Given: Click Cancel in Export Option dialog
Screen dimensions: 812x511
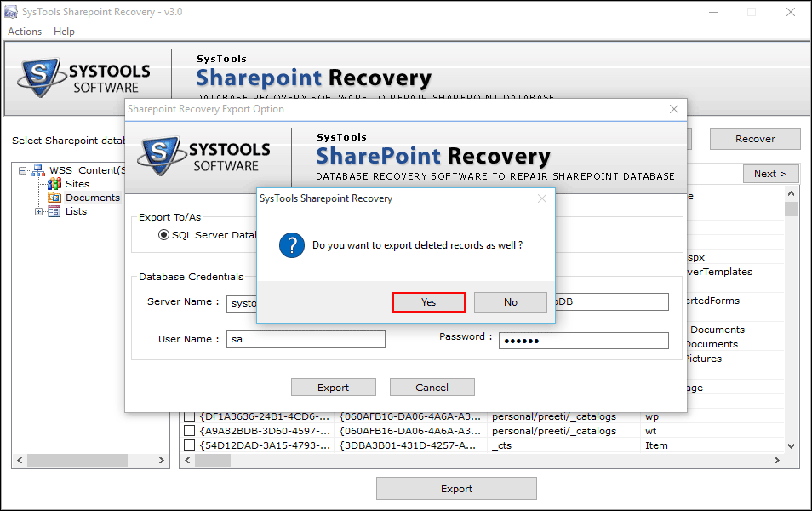Looking at the screenshot, I should click(x=432, y=388).
